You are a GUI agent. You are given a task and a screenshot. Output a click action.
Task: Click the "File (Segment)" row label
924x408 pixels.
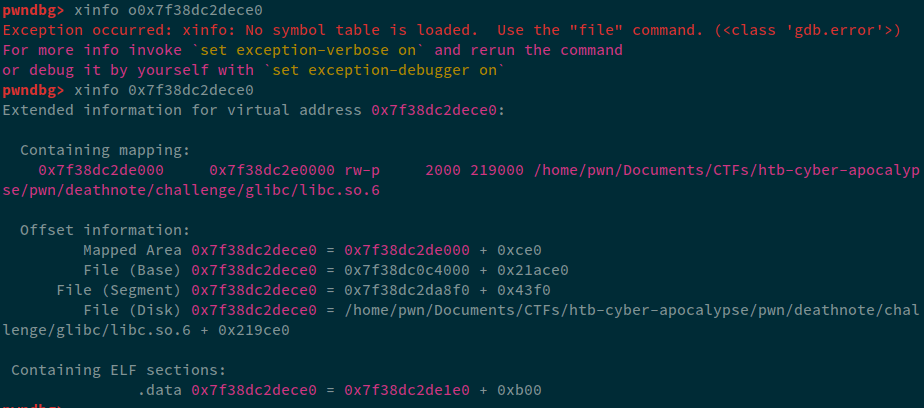click(119, 290)
